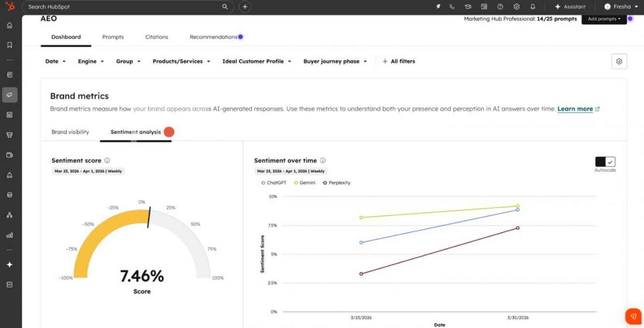
Task: Toggle the Gemini series in the legend
Action: point(305,183)
